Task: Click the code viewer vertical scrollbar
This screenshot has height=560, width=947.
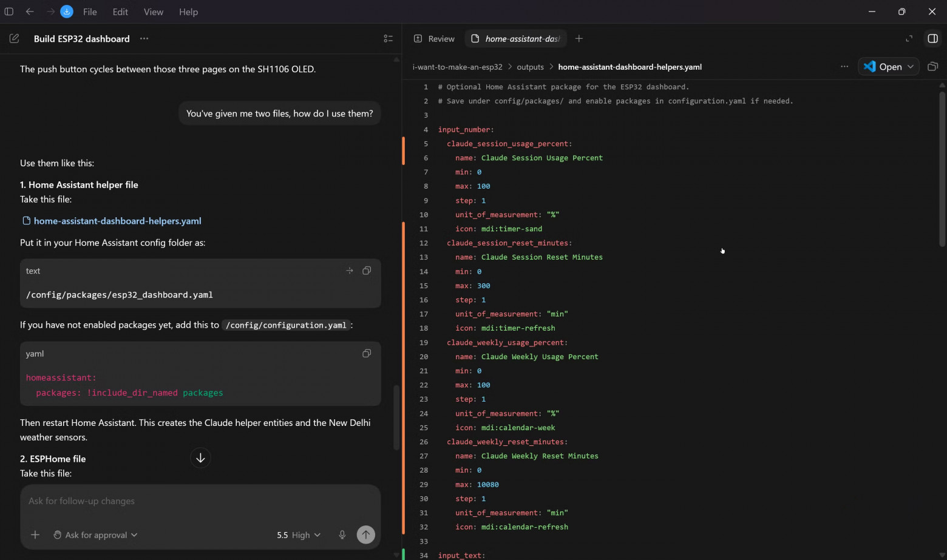Action: click(x=942, y=169)
